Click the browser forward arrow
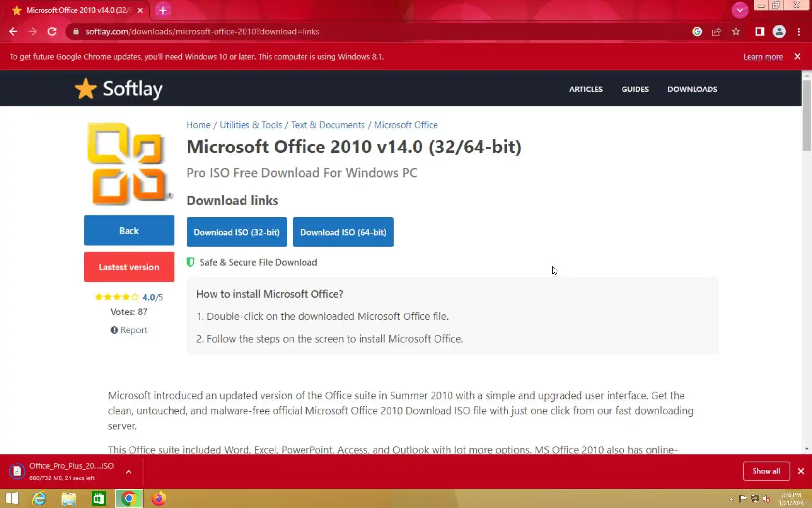Screen dimensions: 812x508 pos(32,31)
